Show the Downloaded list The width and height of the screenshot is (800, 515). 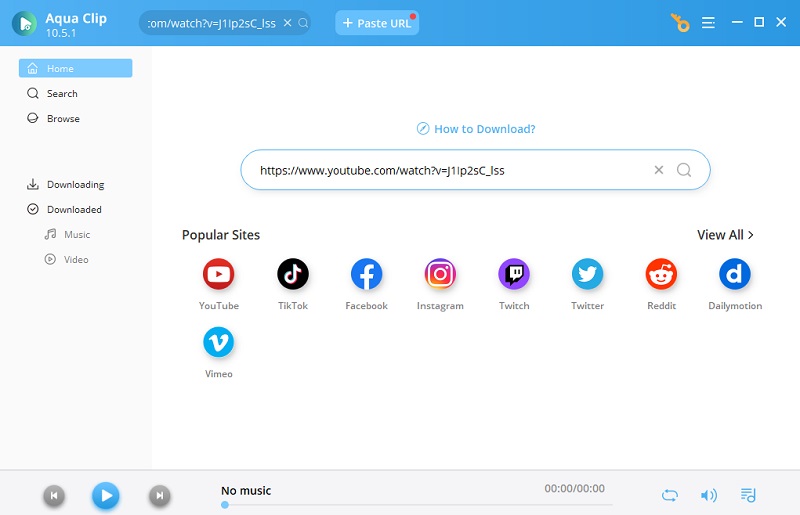coord(76,209)
